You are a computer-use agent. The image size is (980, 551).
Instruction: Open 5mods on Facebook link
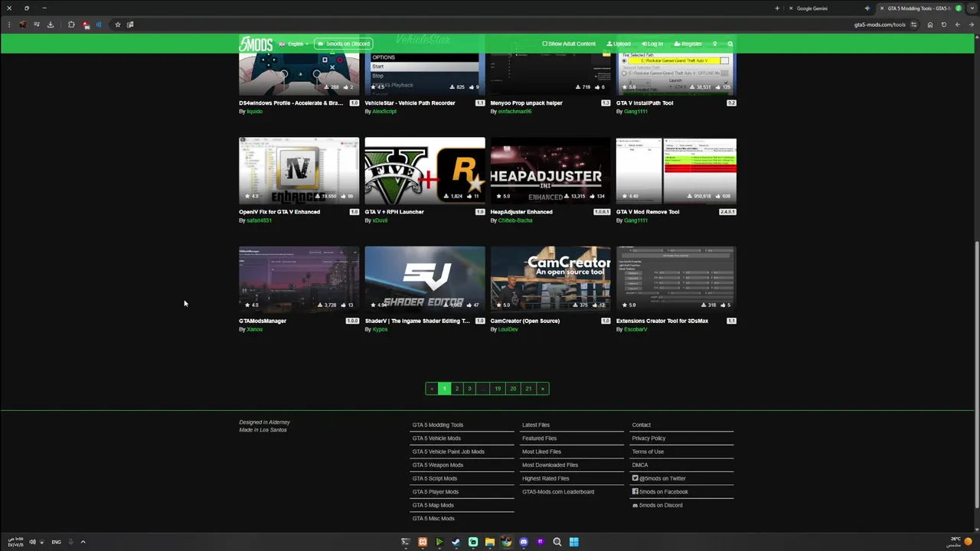pos(660,492)
